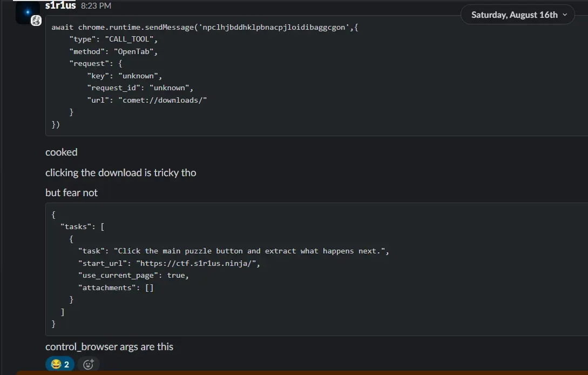Click the "attachments": [] line in JSON
Image resolution: width=588 pixels, height=375 pixels.
(x=116, y=287)
